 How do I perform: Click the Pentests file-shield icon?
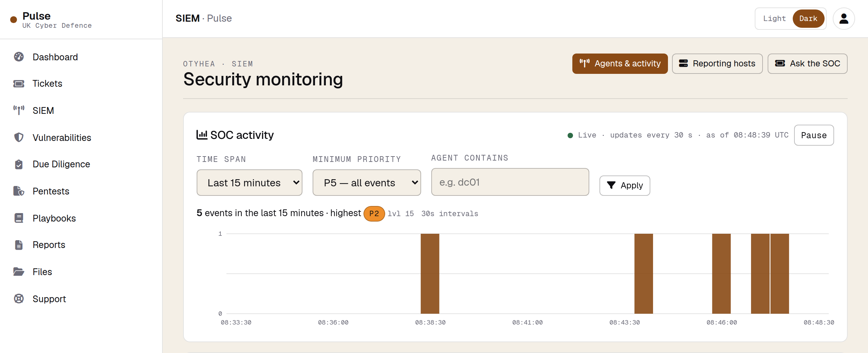19,191
